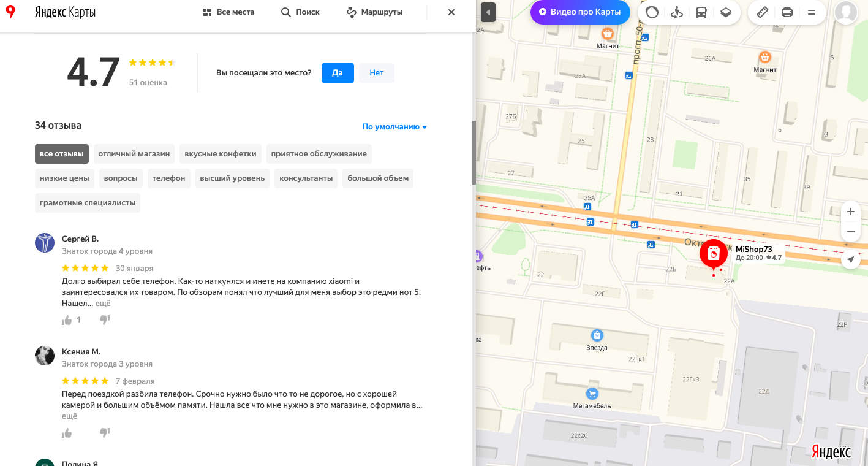Screen dimensions: 868x466
Task: Open 'Все места' places grid
Action: click(228, 12)
